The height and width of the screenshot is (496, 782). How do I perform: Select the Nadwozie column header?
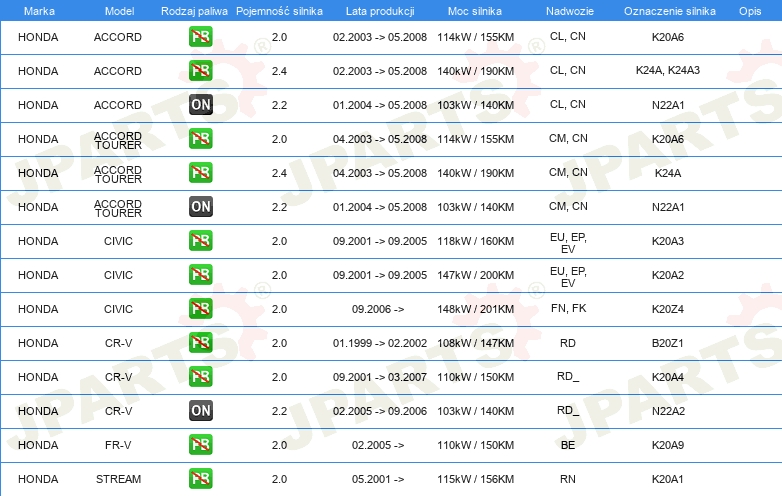click(x=568, y=10)
